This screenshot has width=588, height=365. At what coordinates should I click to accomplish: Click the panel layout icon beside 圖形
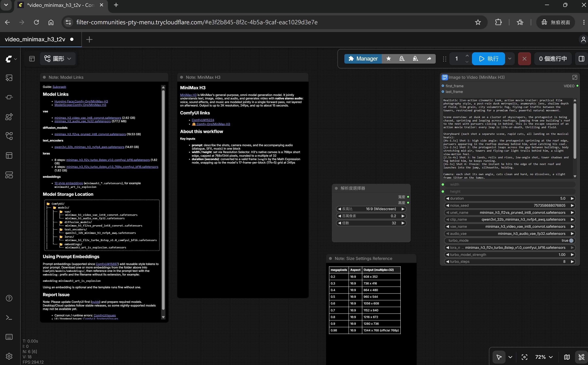(x=32, y=59)
